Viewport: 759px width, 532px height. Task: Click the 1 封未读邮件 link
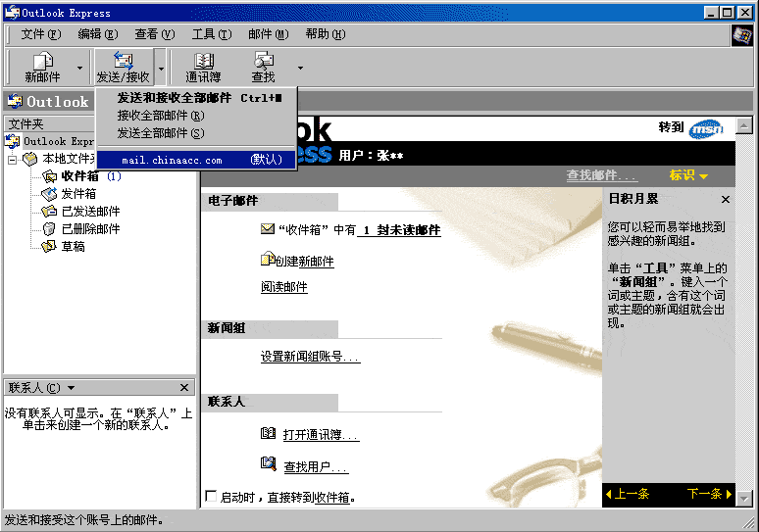click(x=399, y=230)
